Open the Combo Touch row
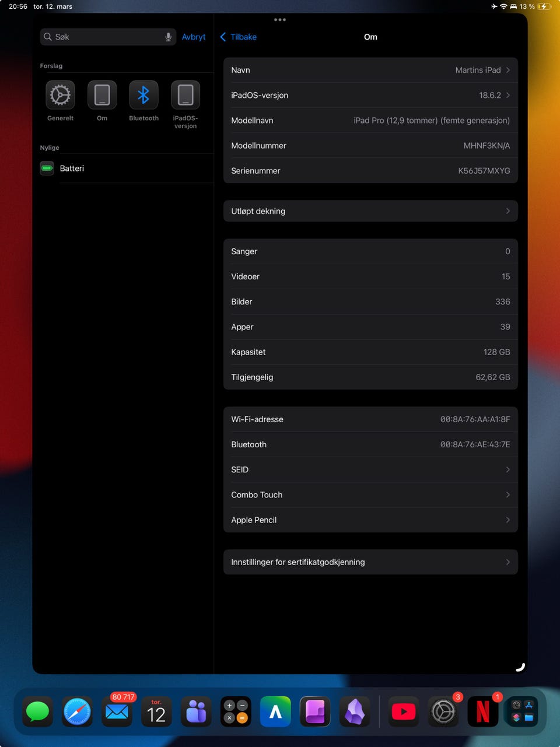Screen dimensions: 560x747 click(x=370, y=495)
